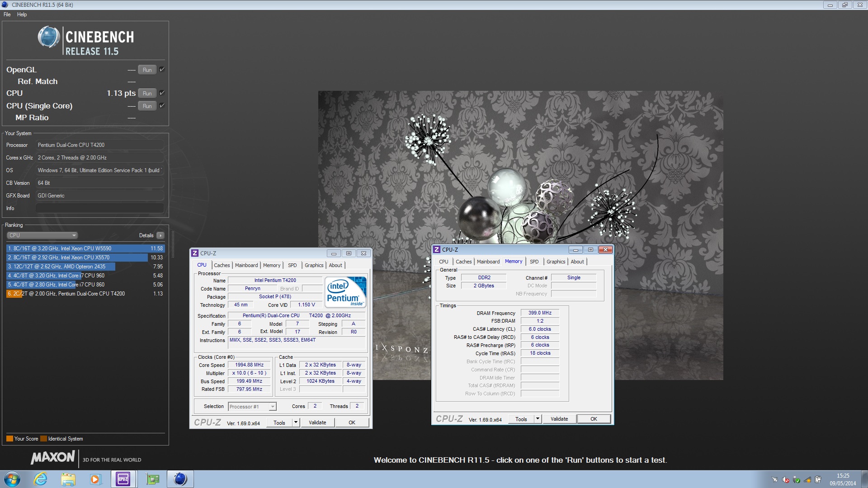
Task: Open Safely Remove Hardware USB tray icon
Action: click(797, 480)
